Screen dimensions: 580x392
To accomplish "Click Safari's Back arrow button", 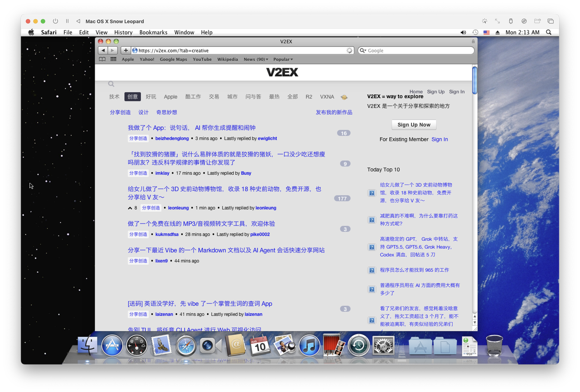I will coord(103,51).
